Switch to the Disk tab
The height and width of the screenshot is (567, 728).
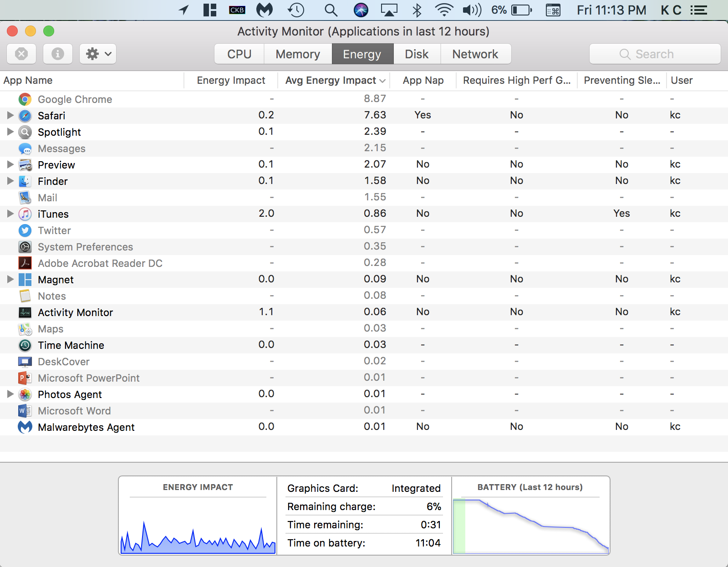[417, 54]
